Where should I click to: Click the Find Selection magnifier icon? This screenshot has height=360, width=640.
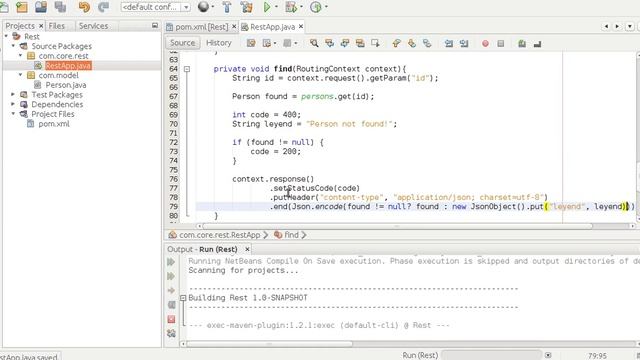(314, 43)
